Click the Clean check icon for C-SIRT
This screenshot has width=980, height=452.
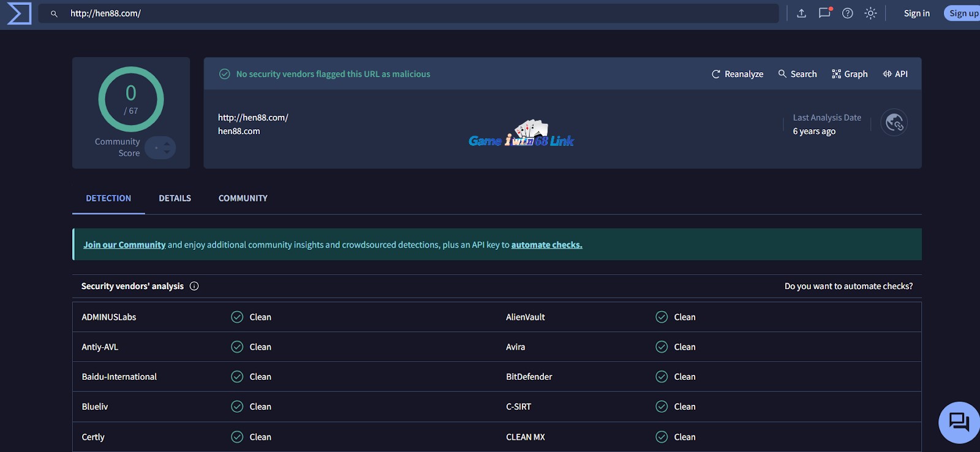[661, 407]
